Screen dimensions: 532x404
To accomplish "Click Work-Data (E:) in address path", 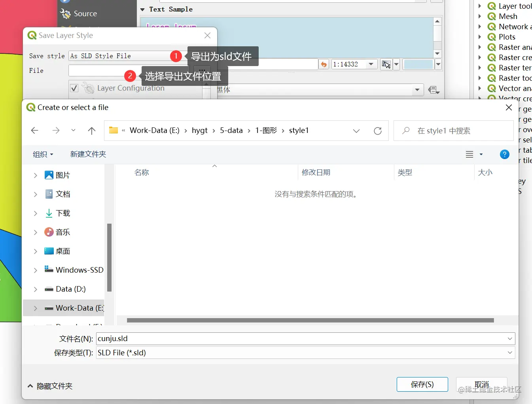I will pyautogui.click(x=155, y=130).
